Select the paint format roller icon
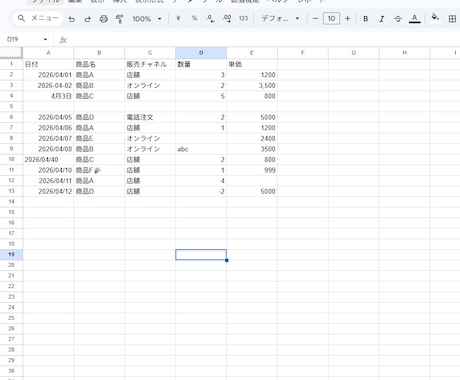 click(x=119, y=19)
